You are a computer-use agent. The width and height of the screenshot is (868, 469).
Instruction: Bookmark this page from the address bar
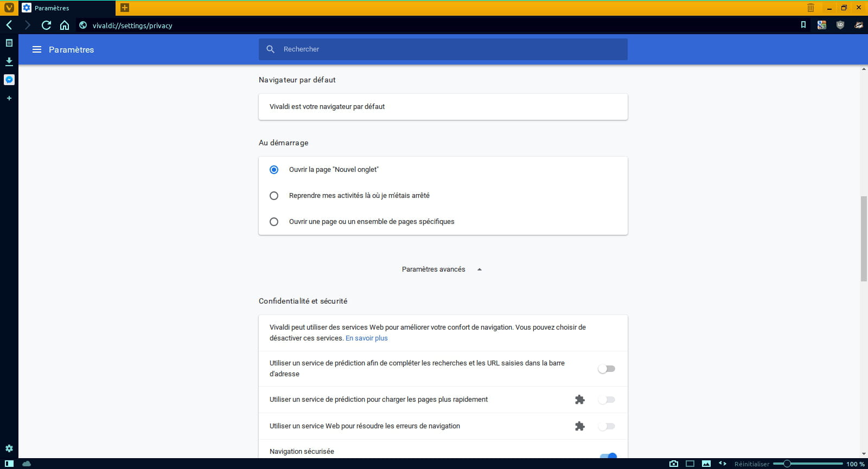(x=803, y=25)
